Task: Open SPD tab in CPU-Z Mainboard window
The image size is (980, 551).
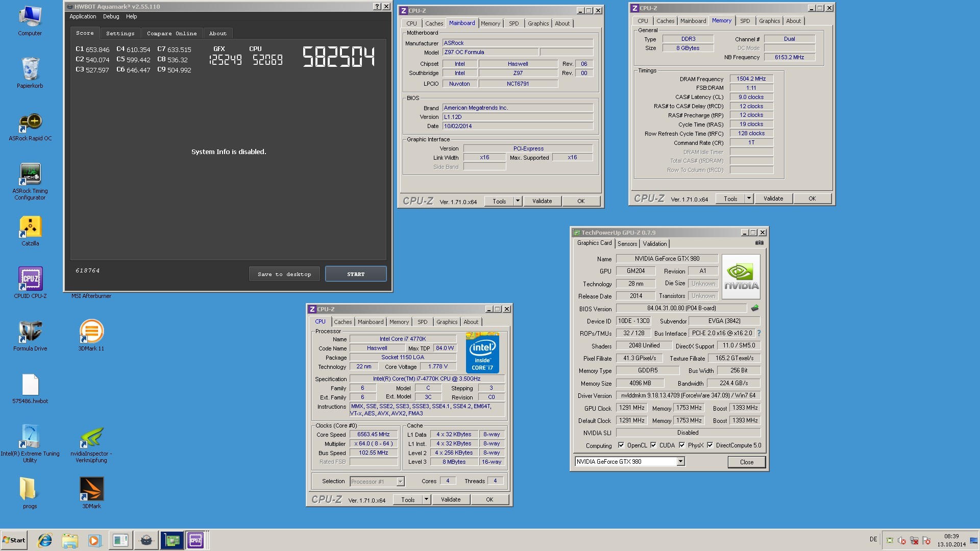Action: coord(513,23)
